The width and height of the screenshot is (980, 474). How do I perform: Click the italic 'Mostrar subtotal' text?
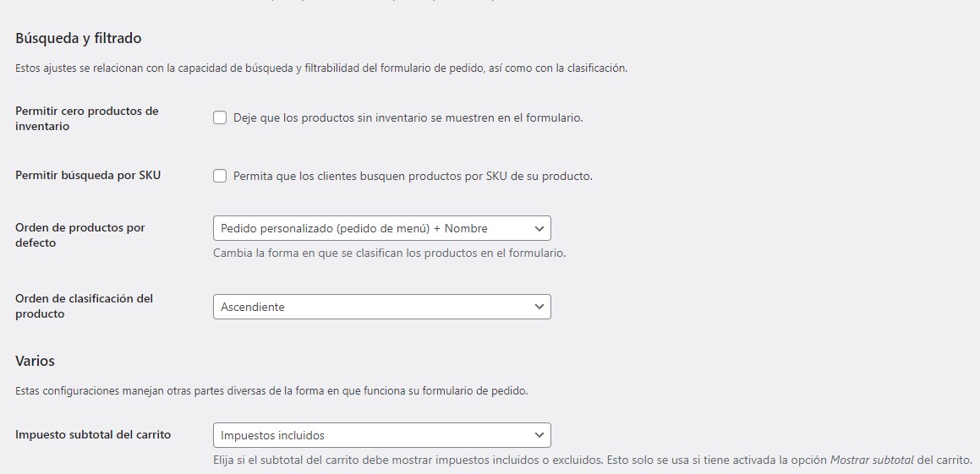pos(873,460)
